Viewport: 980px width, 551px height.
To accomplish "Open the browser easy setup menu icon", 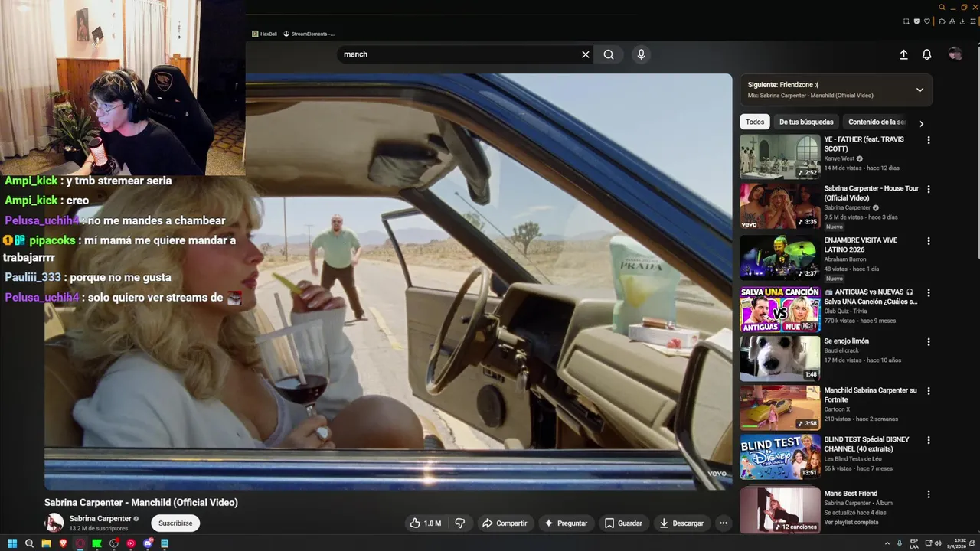I will click(972, 21).
